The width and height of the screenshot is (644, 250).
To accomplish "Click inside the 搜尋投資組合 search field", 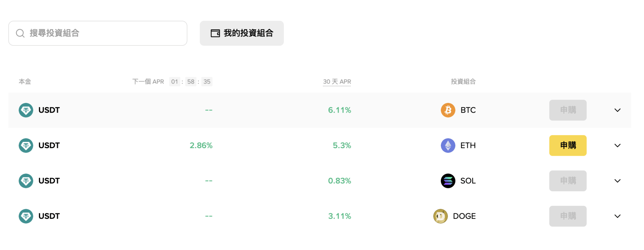I will [97, 33].
